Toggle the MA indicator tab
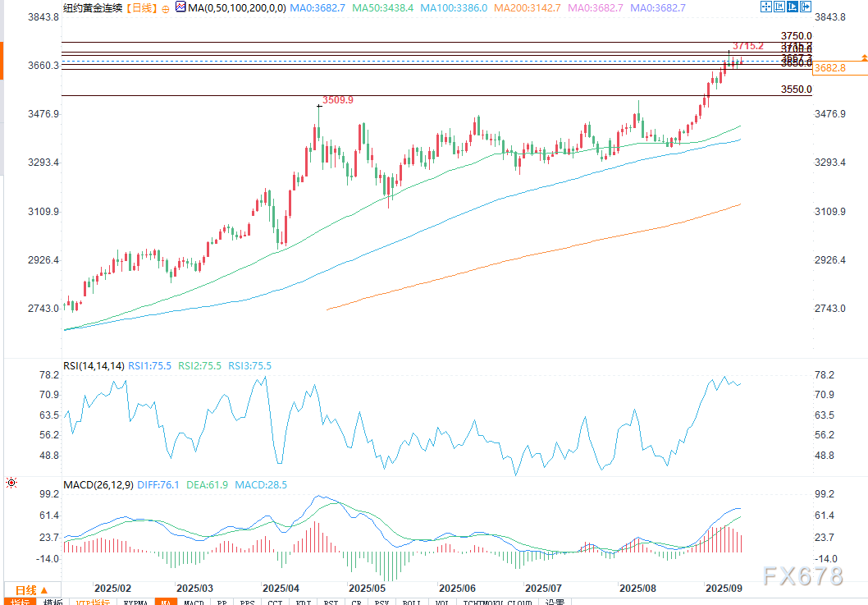Image resolution: width=868 pixels, height=605 pixels. point(165,603)
